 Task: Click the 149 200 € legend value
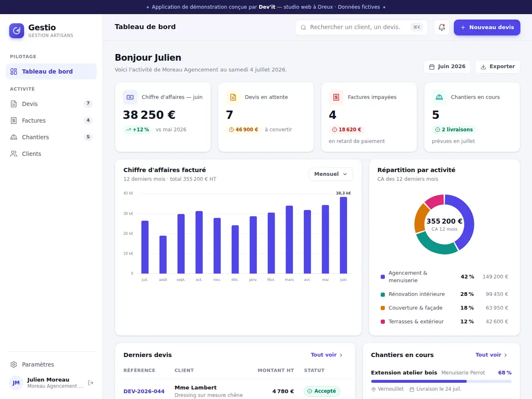pyautogui.click(x=495, y=277)
